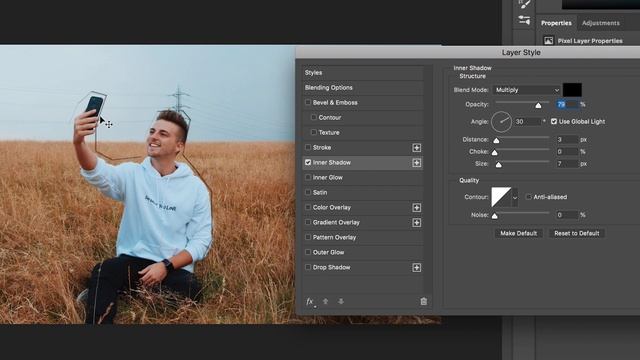This screenshot has height=360, width=640.
Task: Open the black shadow color swatch
Action: (x=572, y=90)
